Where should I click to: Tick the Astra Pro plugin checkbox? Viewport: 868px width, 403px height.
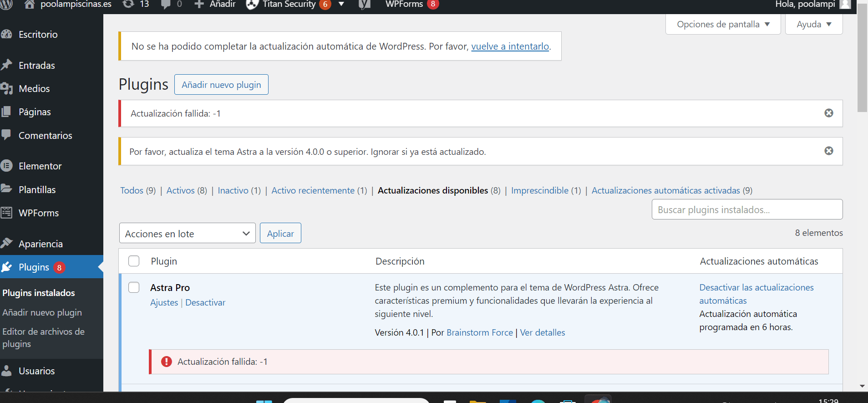(x=134, y=287)
